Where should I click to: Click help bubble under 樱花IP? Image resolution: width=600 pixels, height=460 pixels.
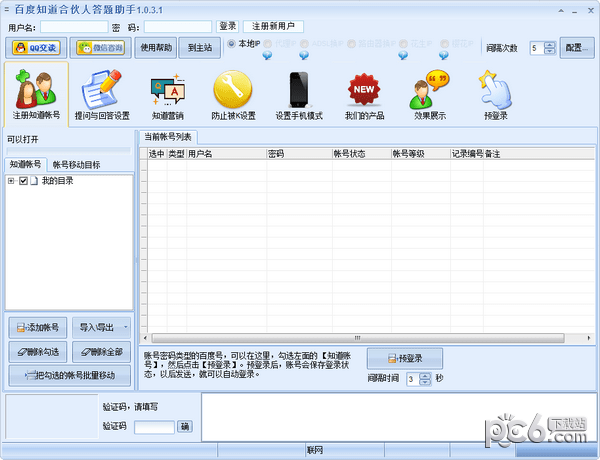pyautogui.click(x=443, y=55)
